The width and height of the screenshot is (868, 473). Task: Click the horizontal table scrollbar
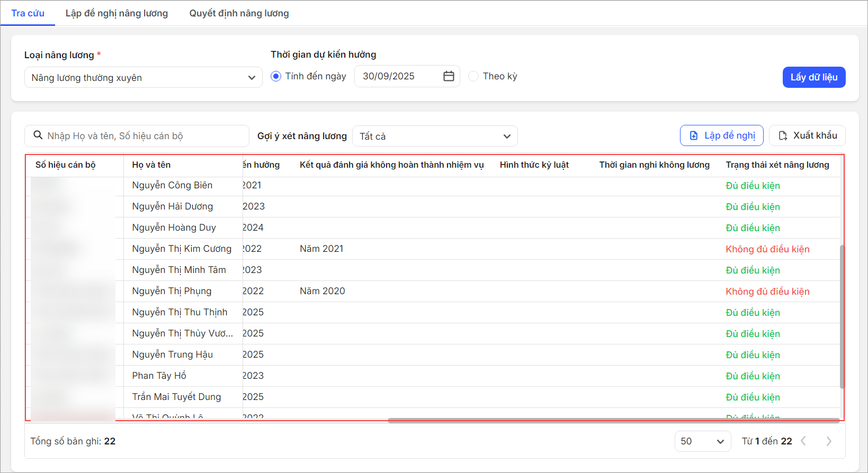click(613, 421)
